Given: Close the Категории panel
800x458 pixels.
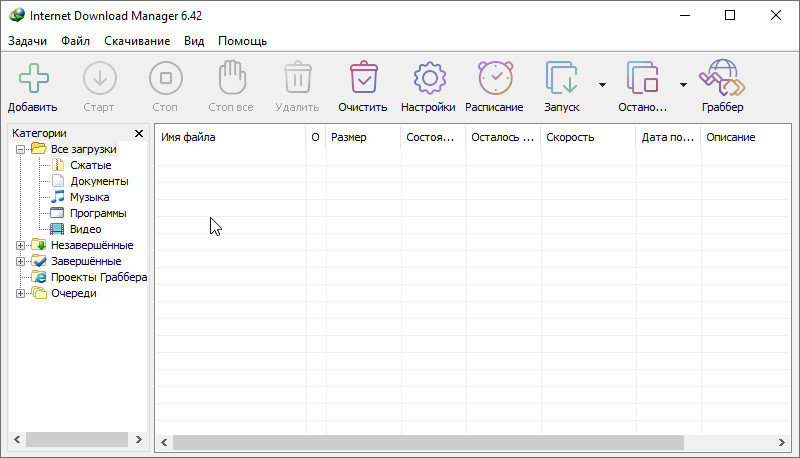Looking at the screenshot, I should point(139,133).
